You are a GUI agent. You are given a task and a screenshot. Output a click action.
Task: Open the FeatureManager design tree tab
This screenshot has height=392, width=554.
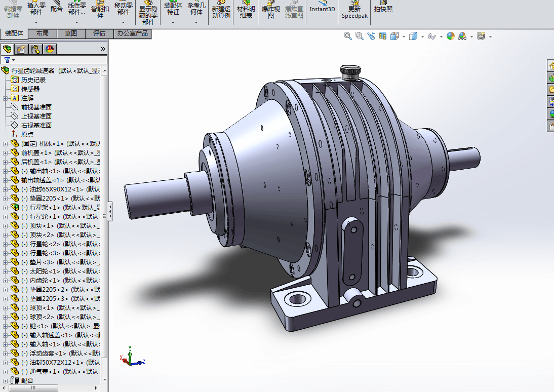[7, 49]
